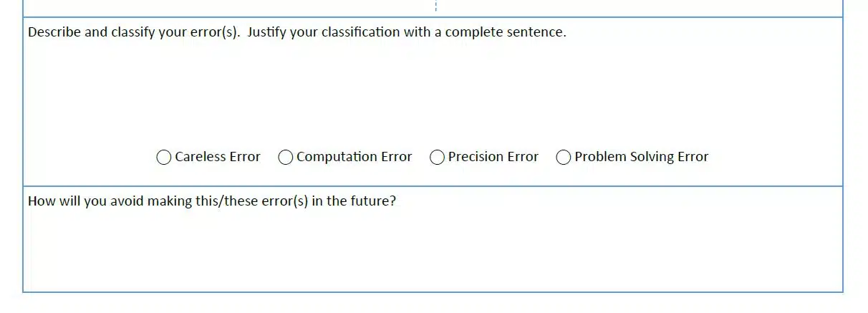This screenshot has height=313, width=868.
Task: Select the Careless Error radio button
Action: point(164,157)
